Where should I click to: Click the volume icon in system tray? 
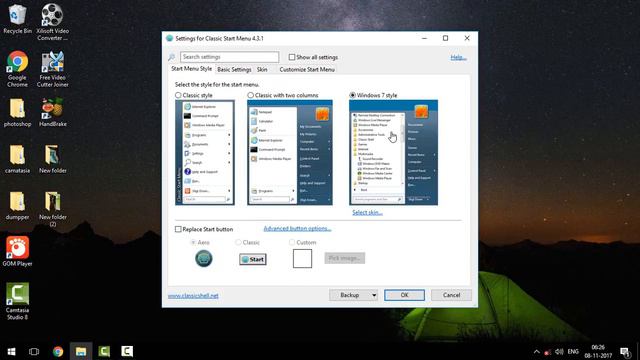pyautogui.click(x=559, y=351)
